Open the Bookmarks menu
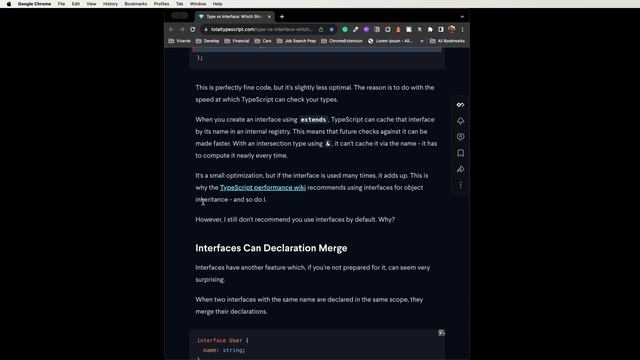 coord(136,4)
